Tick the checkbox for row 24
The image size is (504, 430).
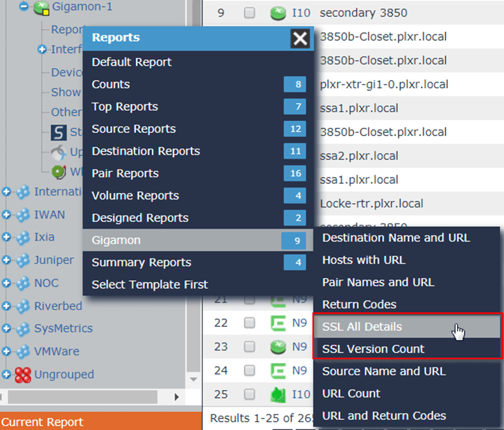(x=249, y=370)
